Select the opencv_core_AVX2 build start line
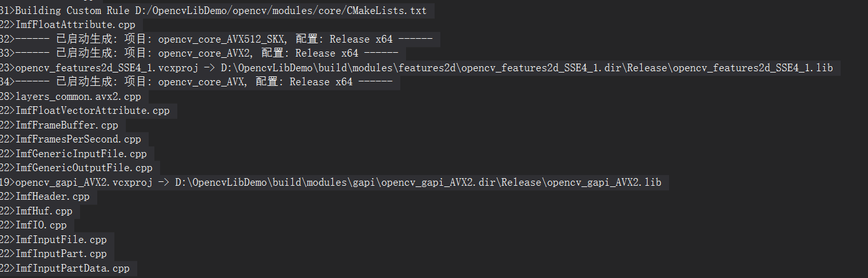The image size is (868, 278). click(x=200, y=53)
